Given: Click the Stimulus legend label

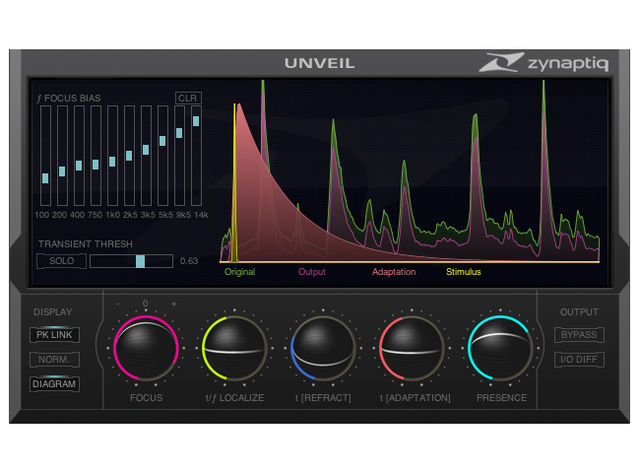Looking at the screenshot, I should (x=463, y=272).
